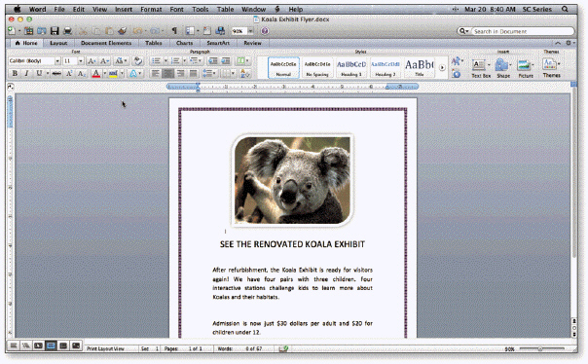Click the Format Painter brush icon
588x364 pixels.
point(122,31)
